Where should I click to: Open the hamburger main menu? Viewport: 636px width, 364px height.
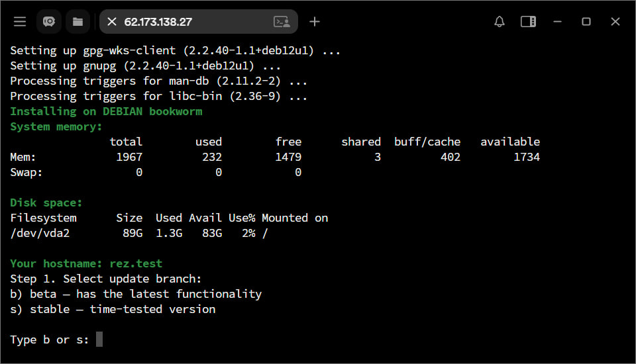(20, 22)
